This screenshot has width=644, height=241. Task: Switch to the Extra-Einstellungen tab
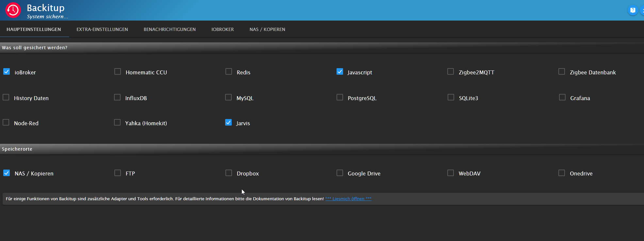click(102, 29)
